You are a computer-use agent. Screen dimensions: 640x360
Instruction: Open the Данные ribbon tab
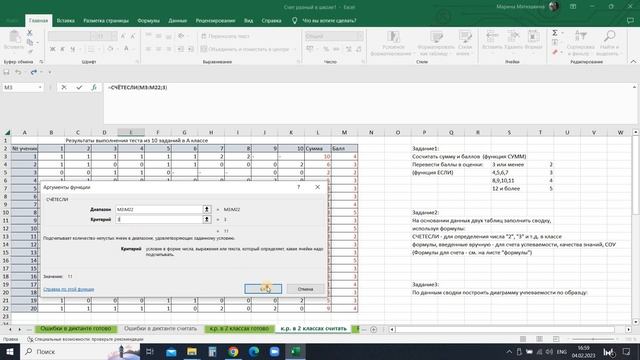[178, 20]
